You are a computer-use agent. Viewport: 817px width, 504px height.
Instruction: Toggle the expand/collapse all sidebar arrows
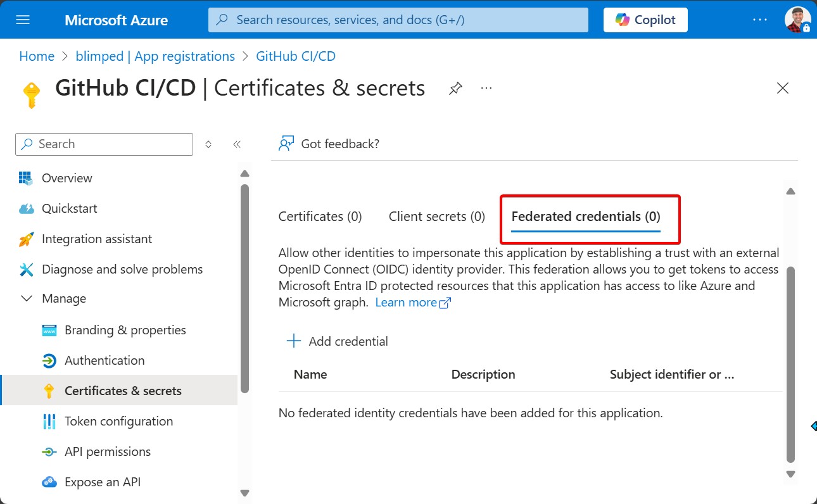pos(208,144)
